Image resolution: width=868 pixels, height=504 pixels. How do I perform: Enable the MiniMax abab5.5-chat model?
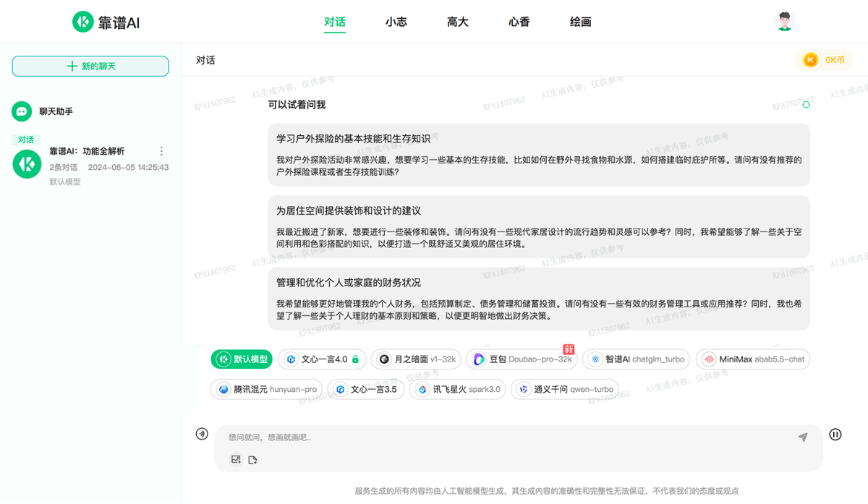752,359
